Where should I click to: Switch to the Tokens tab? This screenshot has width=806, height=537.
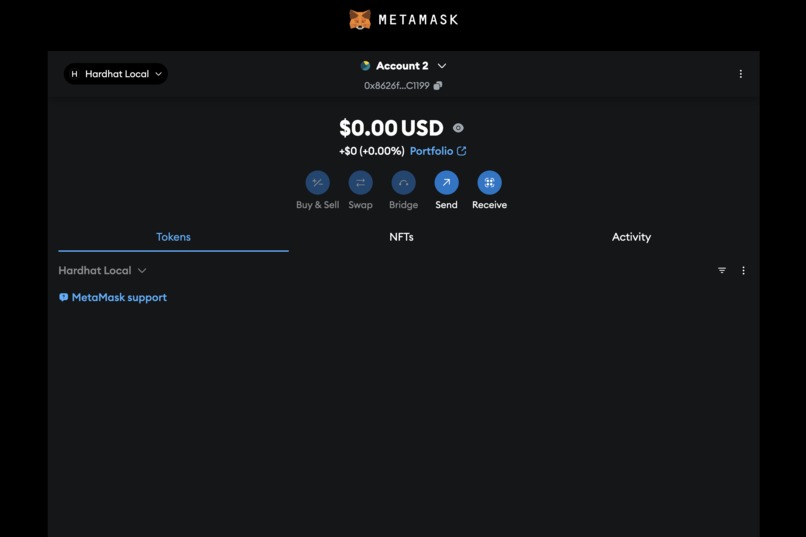173,237
